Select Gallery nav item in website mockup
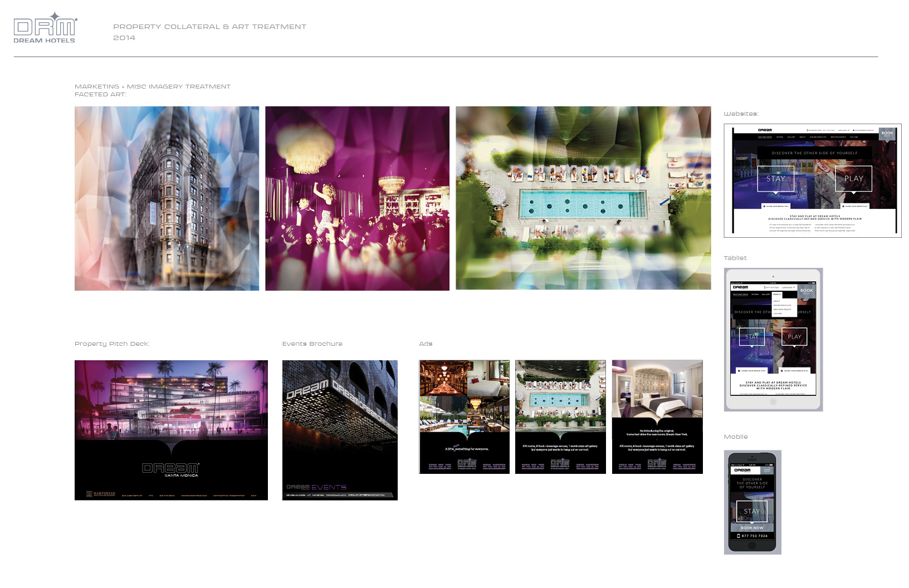 pos(791,137)
